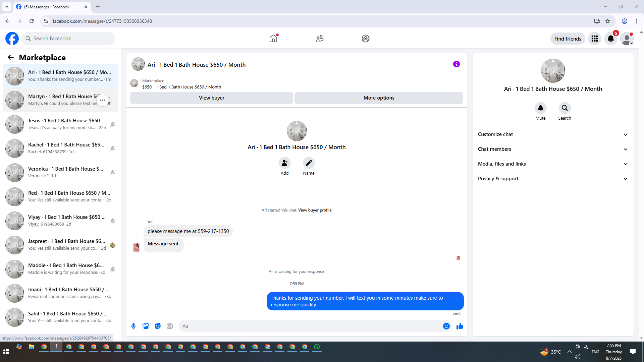The width and height of the screenshot is (644, 362).
Task: Click the Add people icon
Action: (285, 163)
